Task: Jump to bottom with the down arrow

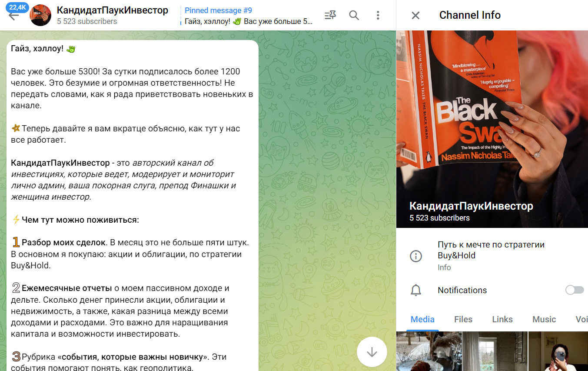Action: click(372, 352)
